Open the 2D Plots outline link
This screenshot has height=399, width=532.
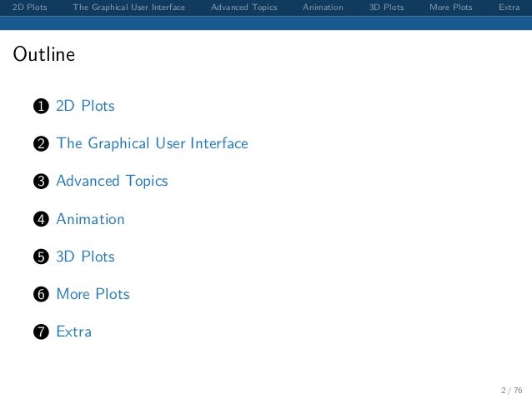pyautogui.click(x=85, y=106)
